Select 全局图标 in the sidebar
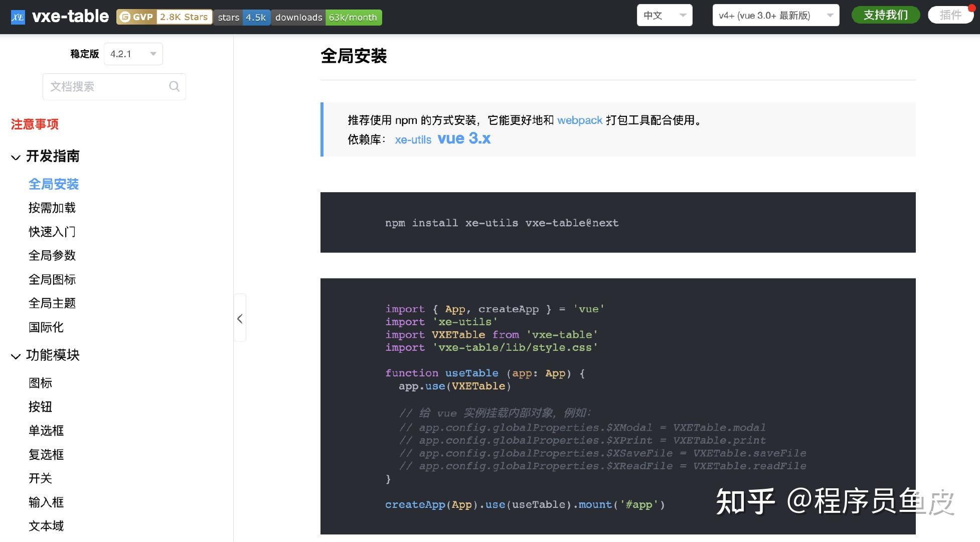 click(52, 280)
